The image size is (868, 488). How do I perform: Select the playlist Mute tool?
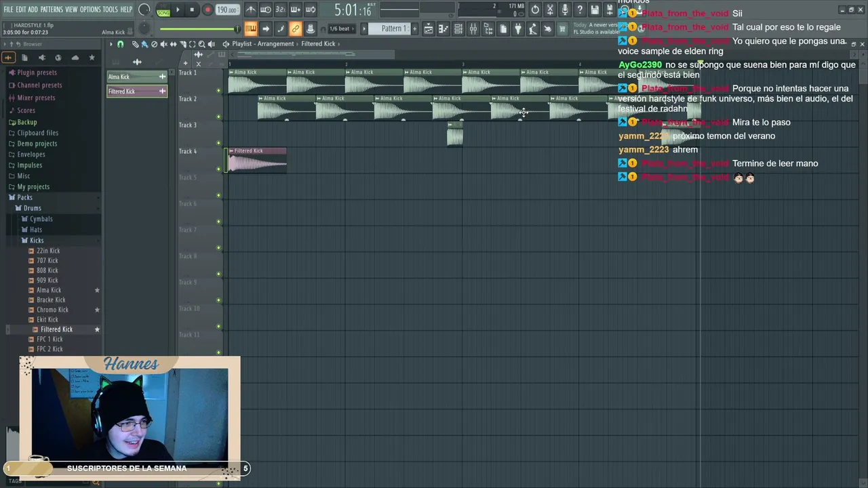(x=163, y=44)
